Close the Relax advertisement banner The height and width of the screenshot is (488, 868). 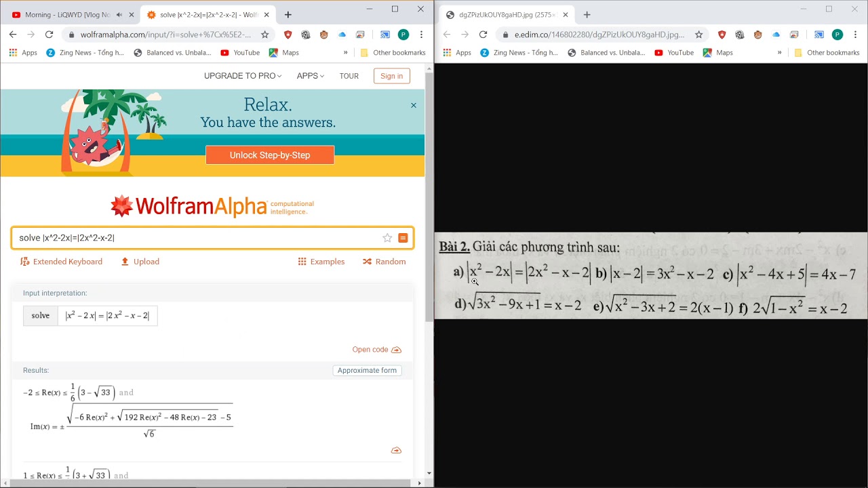coord(414,105)
